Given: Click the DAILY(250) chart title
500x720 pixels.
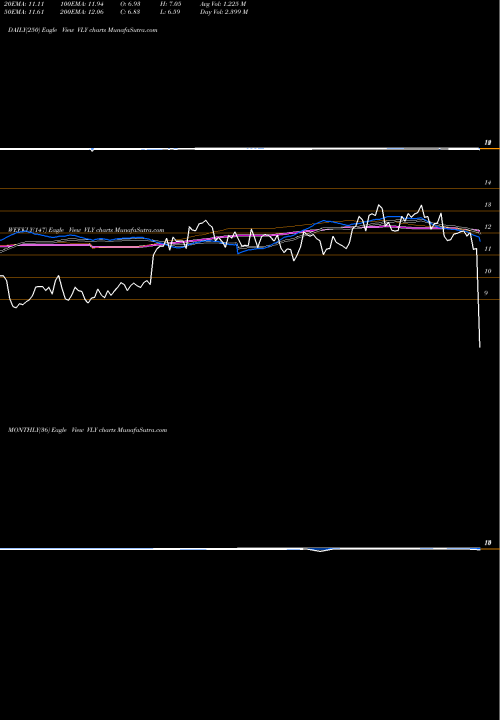Looking at the screenshot, I should (x=83, y=30).
